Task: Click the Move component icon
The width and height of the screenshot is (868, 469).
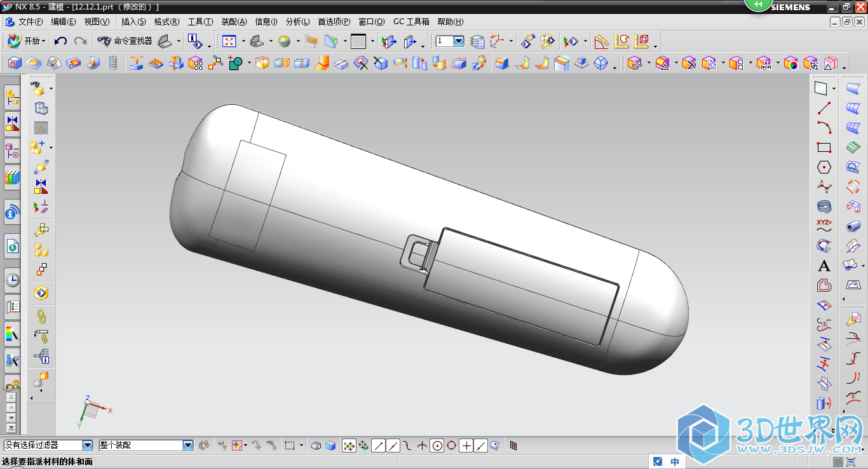Action: [41, 167]
